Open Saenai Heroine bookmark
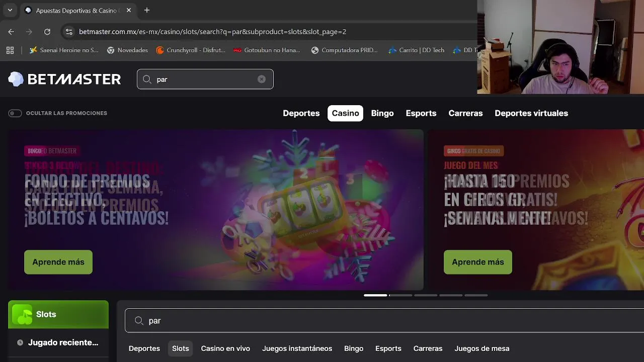The image size is (644, 362). click(64, 50)
